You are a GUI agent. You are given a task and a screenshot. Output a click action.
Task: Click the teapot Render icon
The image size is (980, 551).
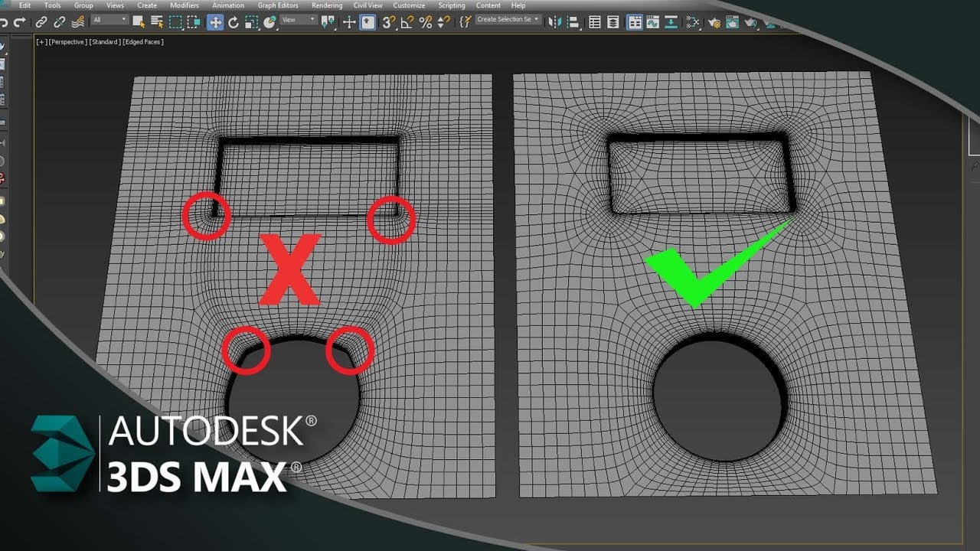pyautogui.click(x=751, y=22)
